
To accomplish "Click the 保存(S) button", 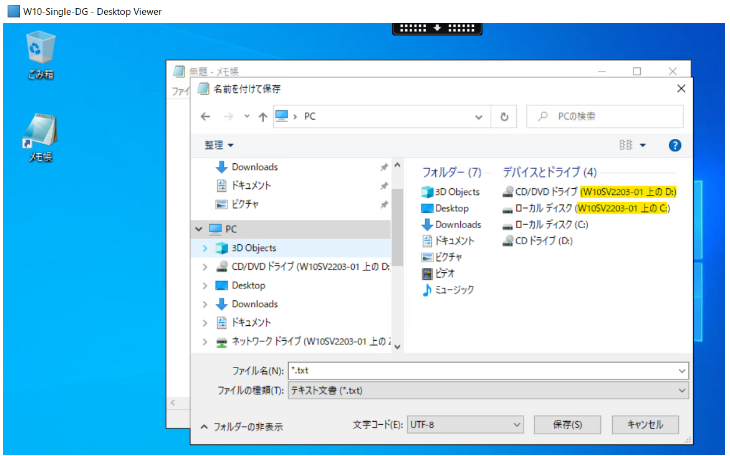I will pos(567,425).
